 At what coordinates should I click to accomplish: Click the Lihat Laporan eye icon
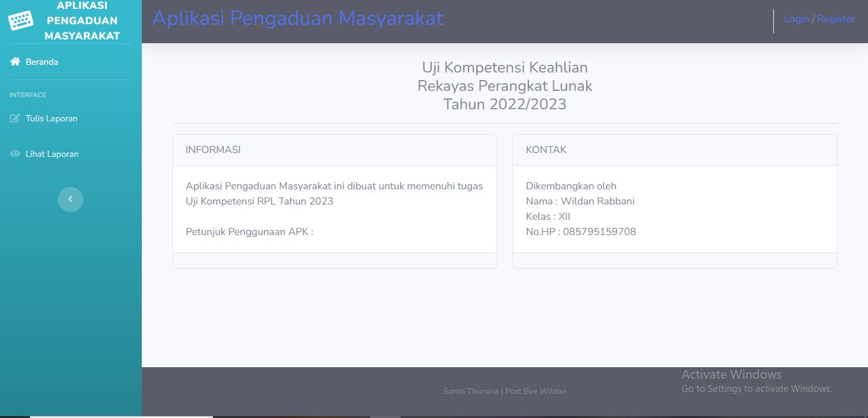[x=15, y=154]
